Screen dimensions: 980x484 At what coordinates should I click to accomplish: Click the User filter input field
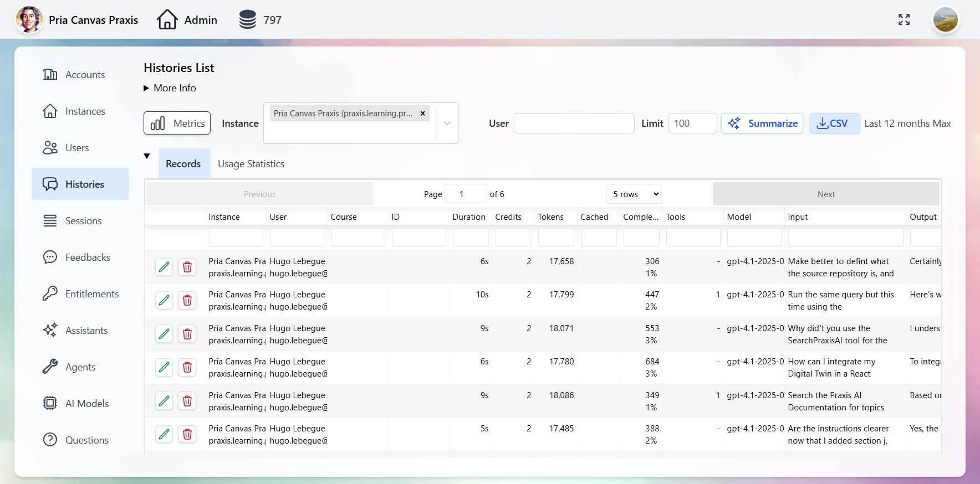574,123
